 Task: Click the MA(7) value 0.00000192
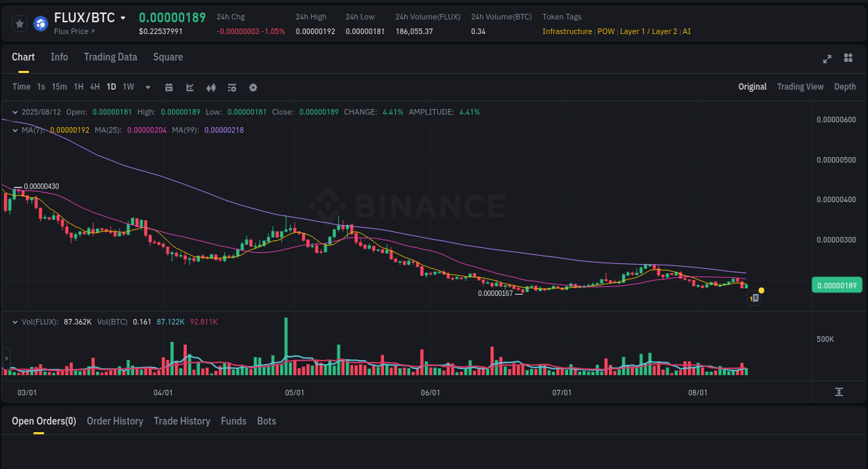[69, 130]
